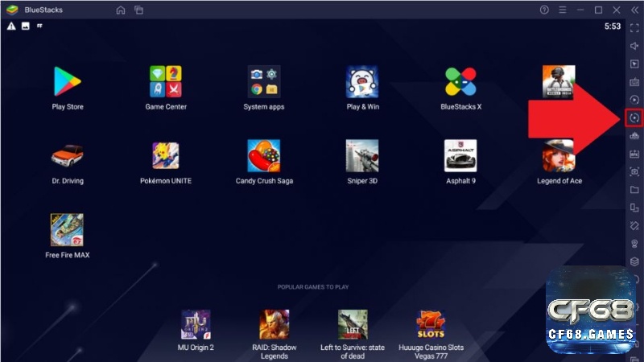Click the play circle icon in sidebar

(634, 100)
